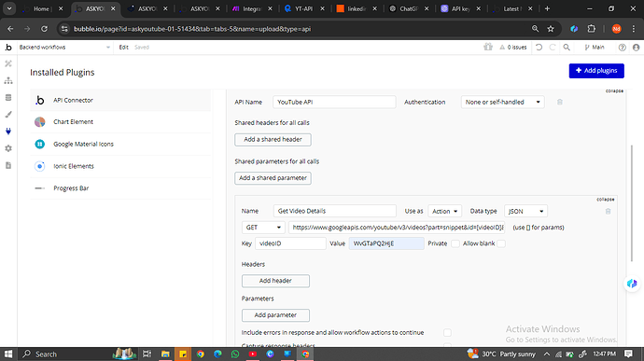The height and width of the screenshot is (361, 644).
Task: Open the gift icon in Bubble top bar
Action: (x=488, y=47)
